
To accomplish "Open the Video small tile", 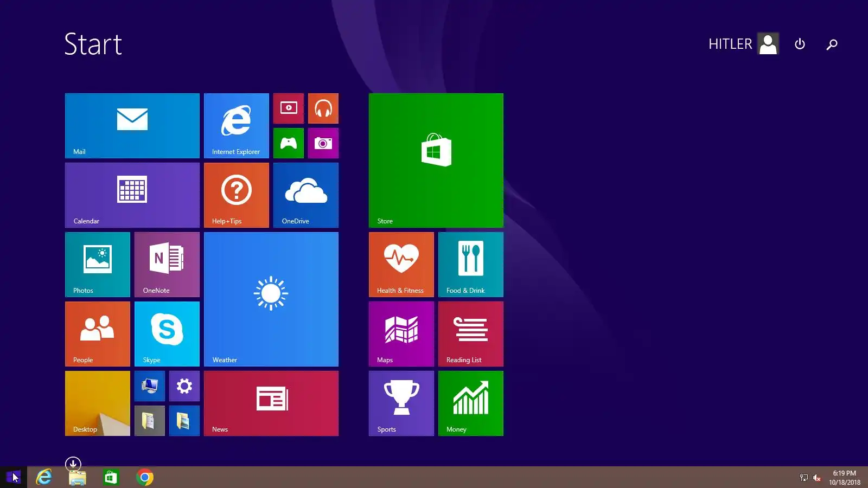I will 289,108.
